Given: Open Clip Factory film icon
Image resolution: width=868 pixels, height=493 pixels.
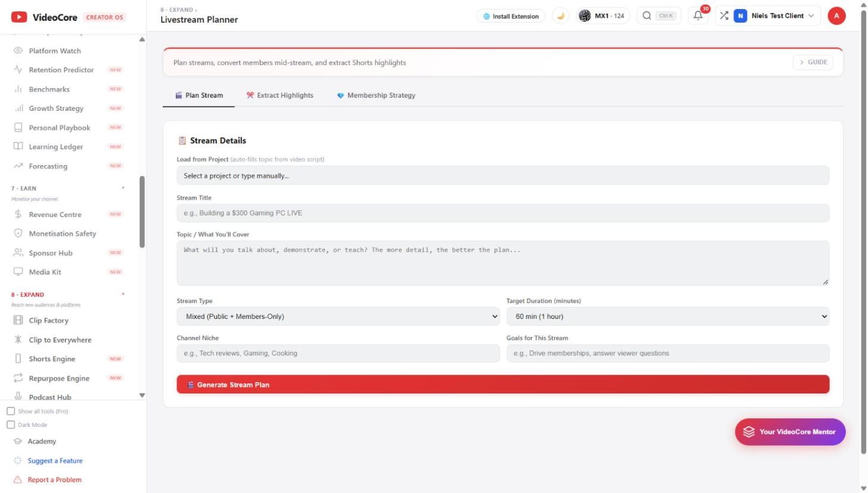Looking at the screenshot, I should [18, 320].
